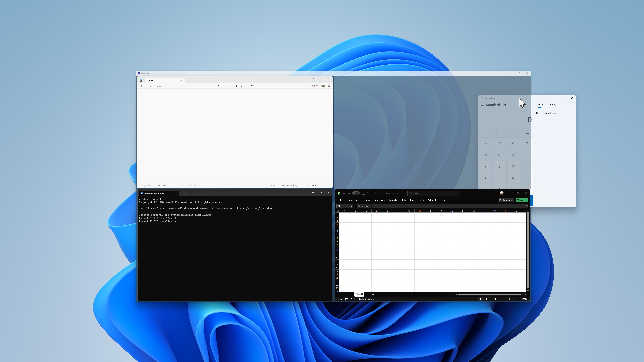The height and width of the screenshot is (362, 644).
Task: Toggle bold formatting in Notepad
Action: coord(236,86)
